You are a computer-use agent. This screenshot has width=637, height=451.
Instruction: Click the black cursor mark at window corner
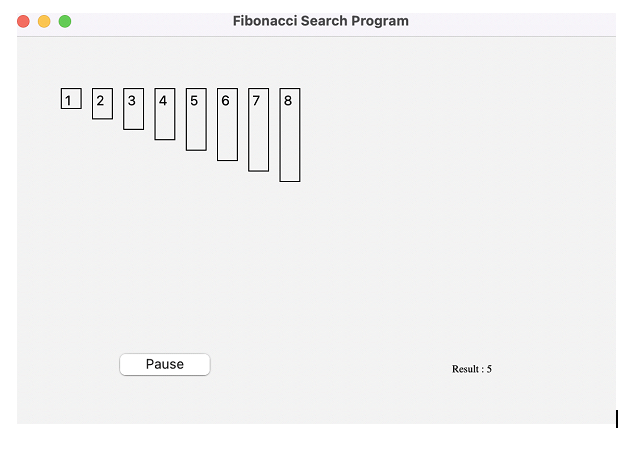pyautogui.click(x=617, y=418)
